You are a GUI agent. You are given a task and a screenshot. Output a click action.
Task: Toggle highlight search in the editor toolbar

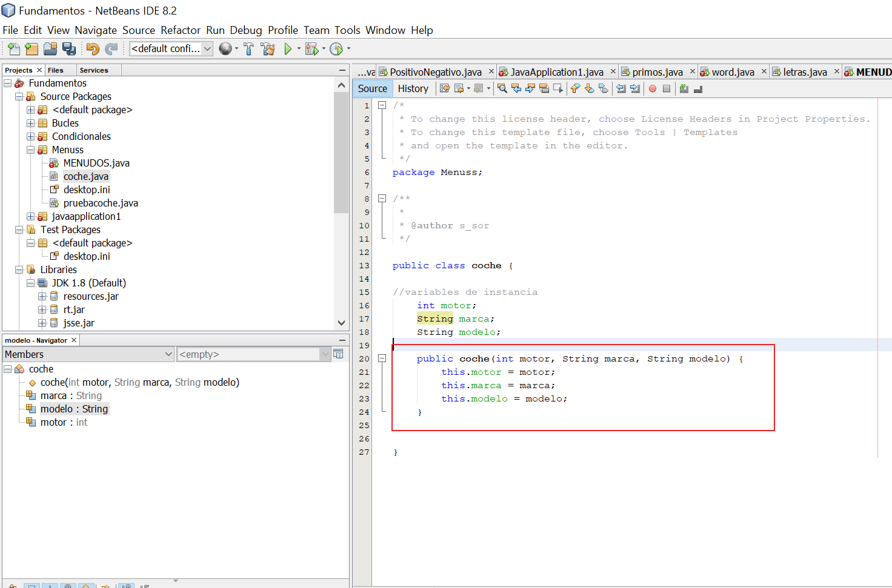[544, 88]
